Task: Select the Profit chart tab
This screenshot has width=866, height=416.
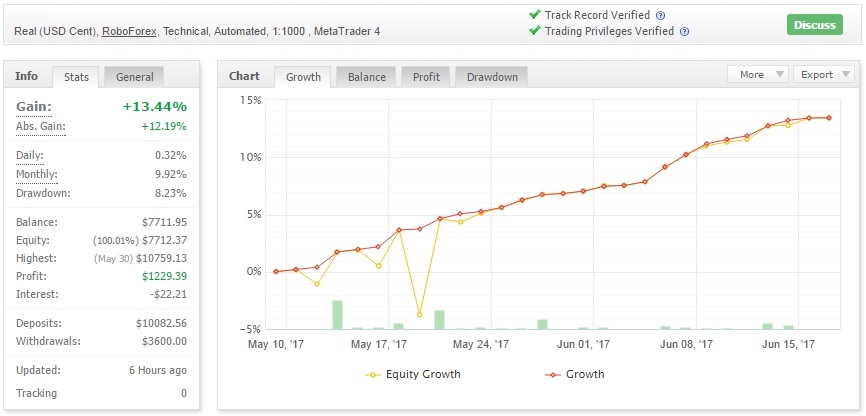Action: 425,77
